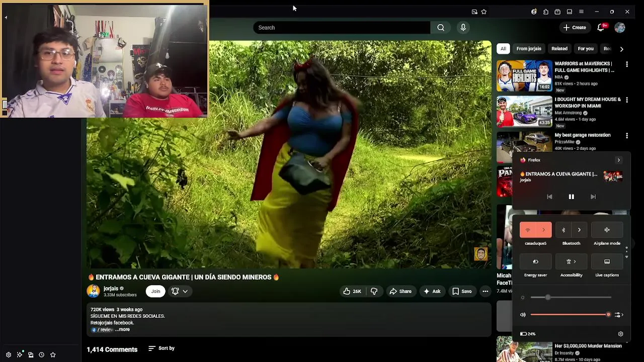Show more filter chips with right arrow
This screenshot has width=644, height=362.
click(621, 49)
